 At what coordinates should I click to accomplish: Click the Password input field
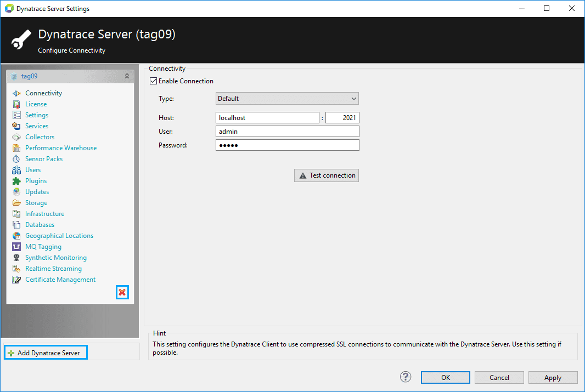[x=287, y=145]
